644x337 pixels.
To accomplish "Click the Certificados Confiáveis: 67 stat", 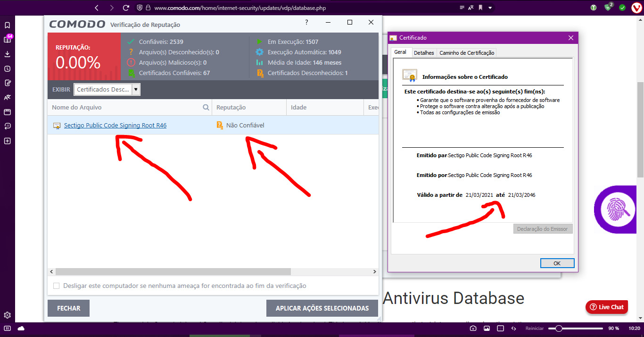I will click(169, 73).
